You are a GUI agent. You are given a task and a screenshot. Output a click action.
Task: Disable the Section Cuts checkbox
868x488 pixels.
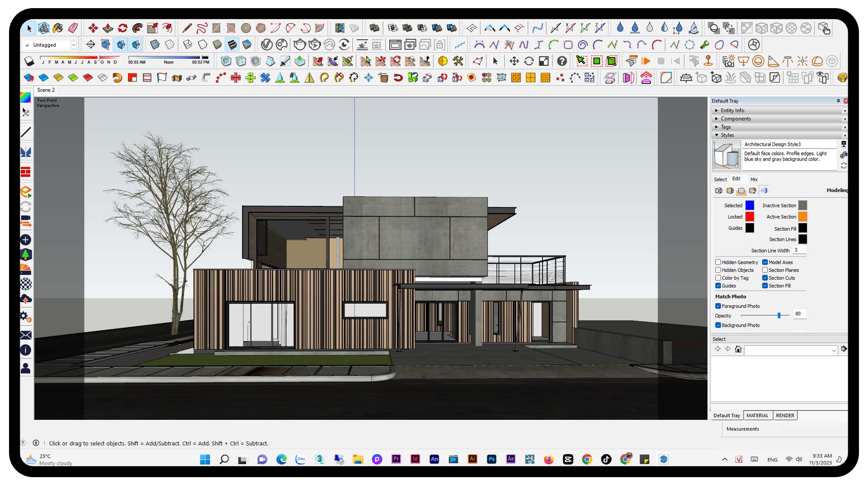pyautogui.click(x=766, y=278)
